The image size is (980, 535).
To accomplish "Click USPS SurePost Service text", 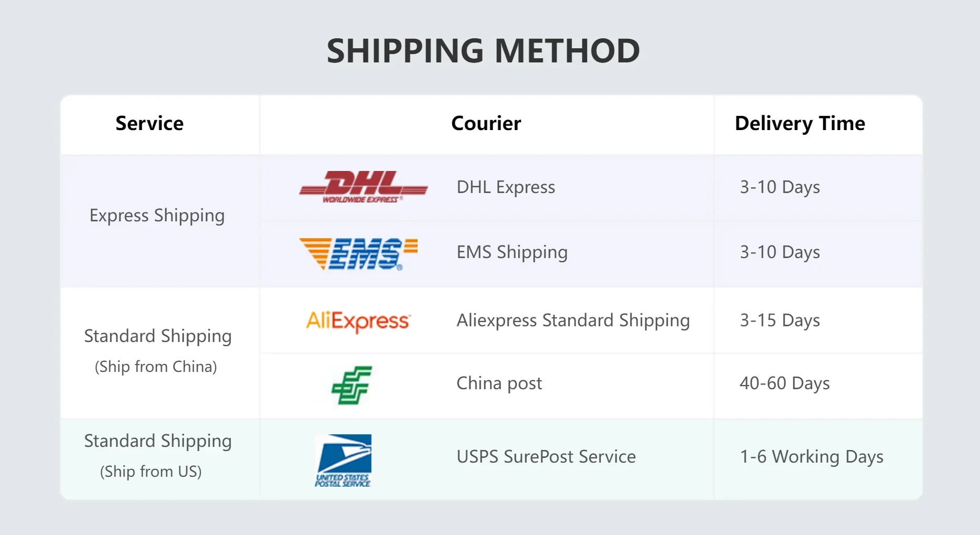I will [546, 457].
